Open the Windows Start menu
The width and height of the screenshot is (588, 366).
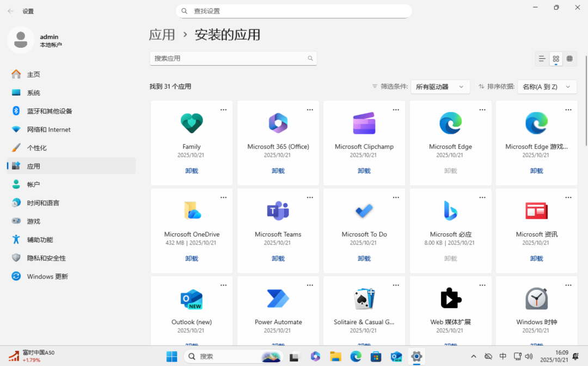coord(171,356)
